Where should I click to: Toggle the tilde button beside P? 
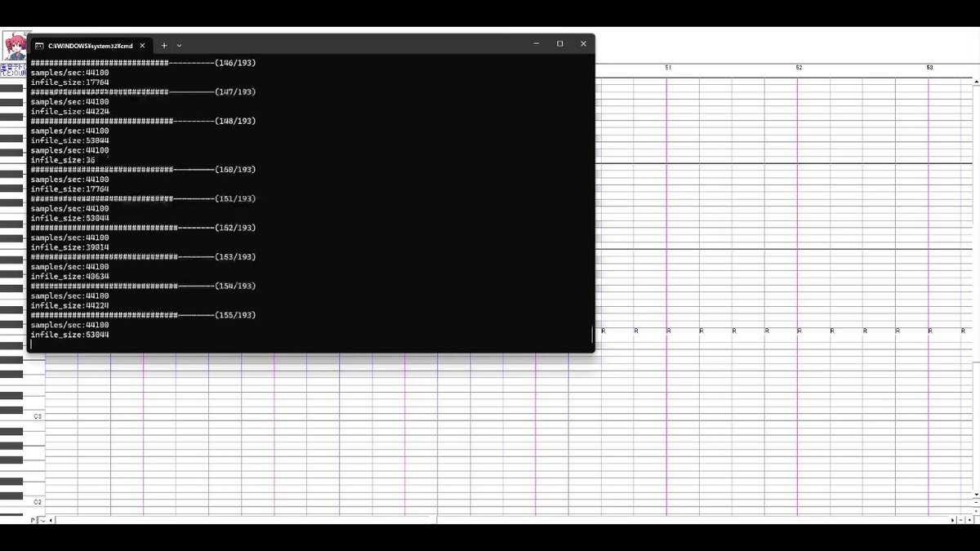[42, 520]
